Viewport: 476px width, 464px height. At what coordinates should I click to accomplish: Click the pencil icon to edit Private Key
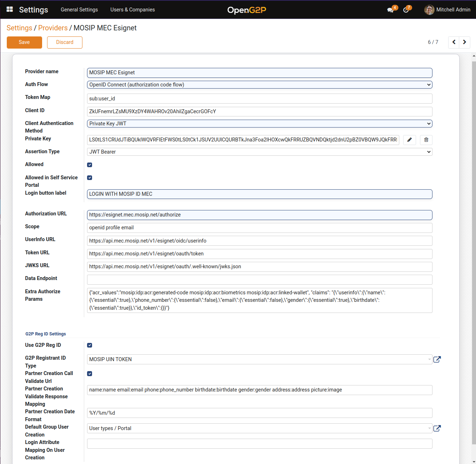pos(409,140)
